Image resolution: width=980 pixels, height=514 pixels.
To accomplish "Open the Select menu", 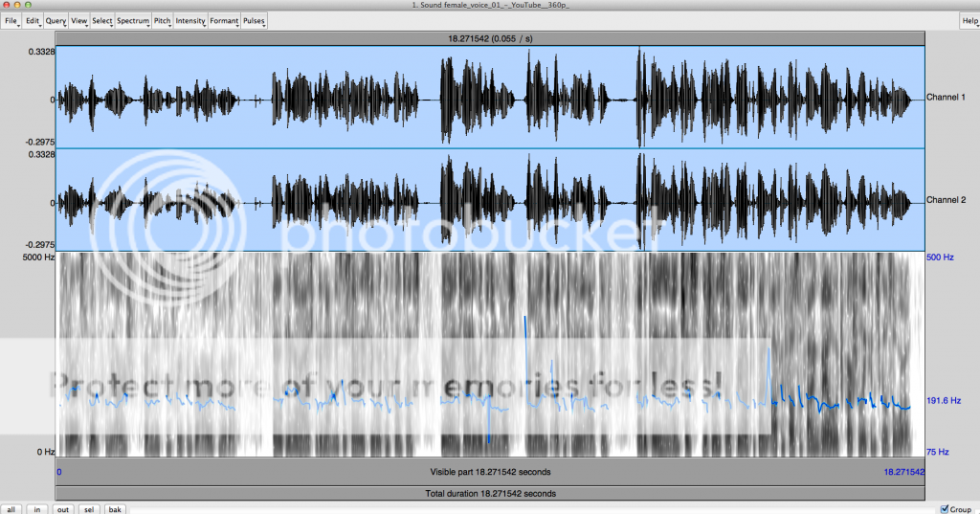I will 102,20.
